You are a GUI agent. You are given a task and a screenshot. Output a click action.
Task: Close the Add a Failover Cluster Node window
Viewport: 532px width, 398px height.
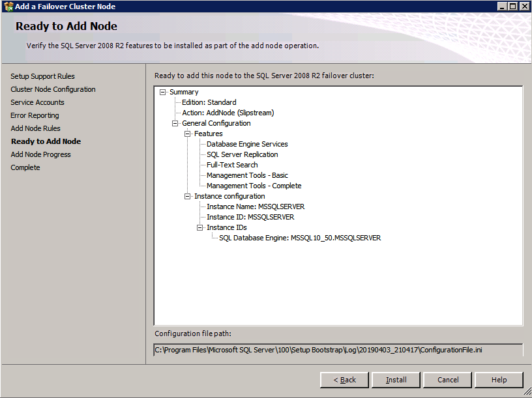coord(524,7)
